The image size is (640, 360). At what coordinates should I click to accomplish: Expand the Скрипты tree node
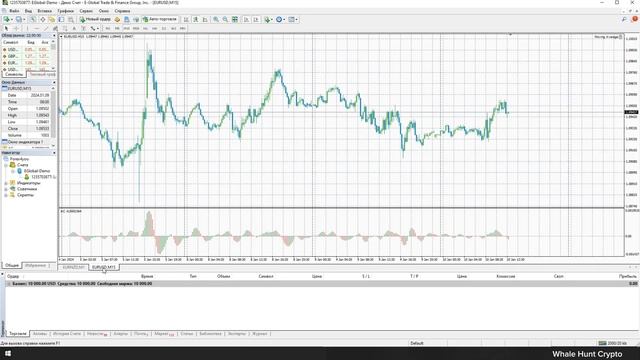pos(6,195)
